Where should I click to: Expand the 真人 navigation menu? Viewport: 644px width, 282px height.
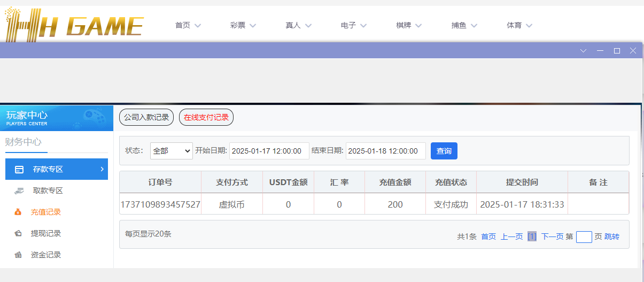click(298, 25)
